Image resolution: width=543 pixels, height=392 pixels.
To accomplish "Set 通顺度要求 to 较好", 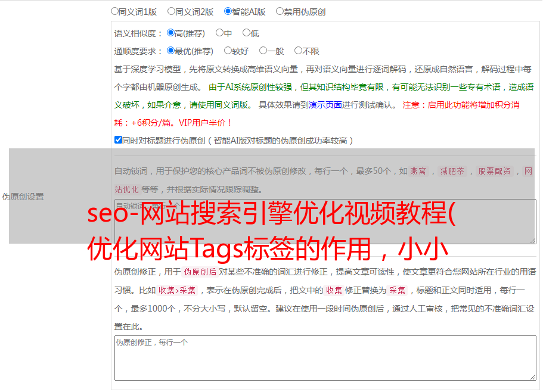I will tap(228, 51).
